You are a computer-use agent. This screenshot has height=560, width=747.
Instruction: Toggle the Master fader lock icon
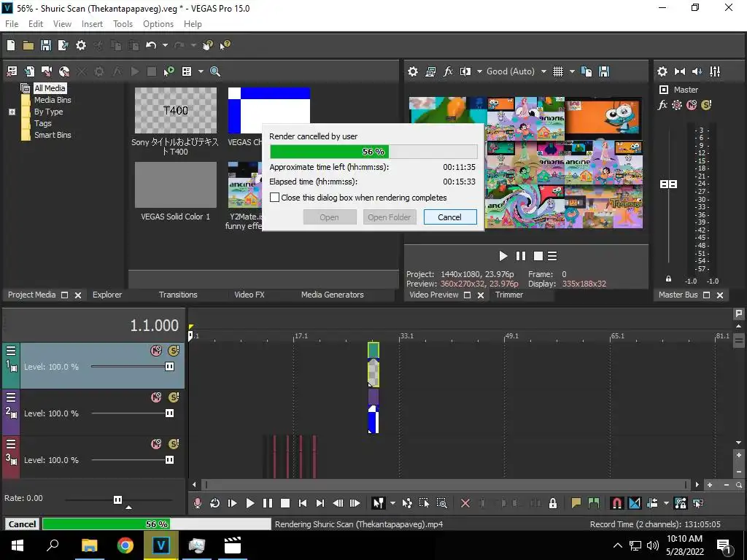pos(668,279)
